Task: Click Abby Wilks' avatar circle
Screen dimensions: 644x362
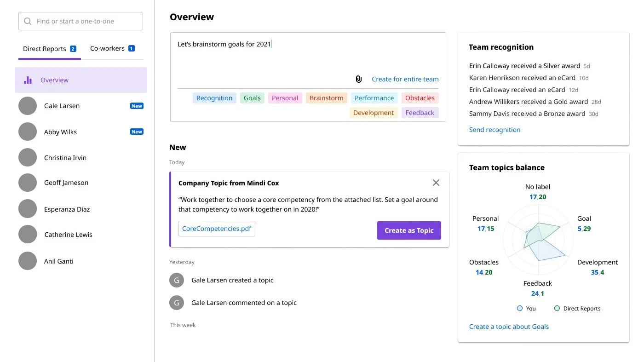Action: [x=28, y=132]
